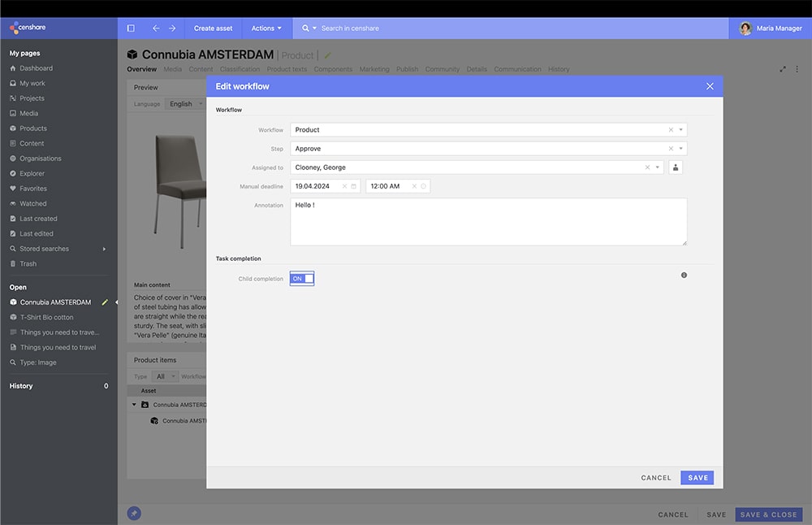Image resolution: width=812 pixels, height=525 pixels.
Task: Open the Assigned to dropdown arrow
Action: 657,167
